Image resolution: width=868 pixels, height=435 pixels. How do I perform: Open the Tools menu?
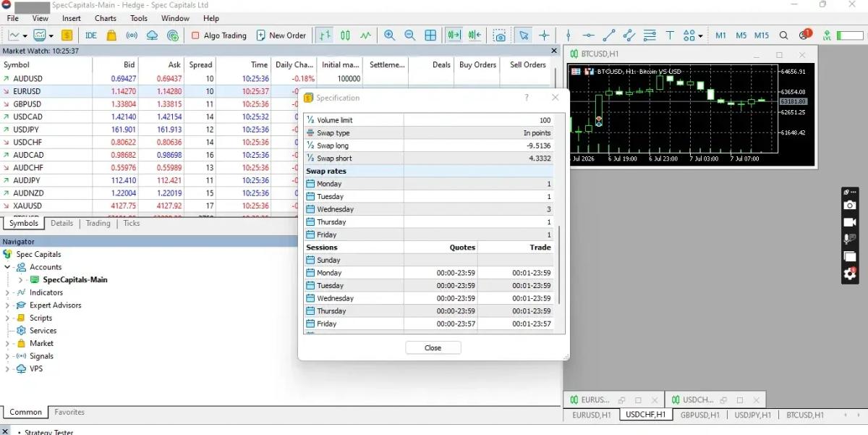[139, 18]
